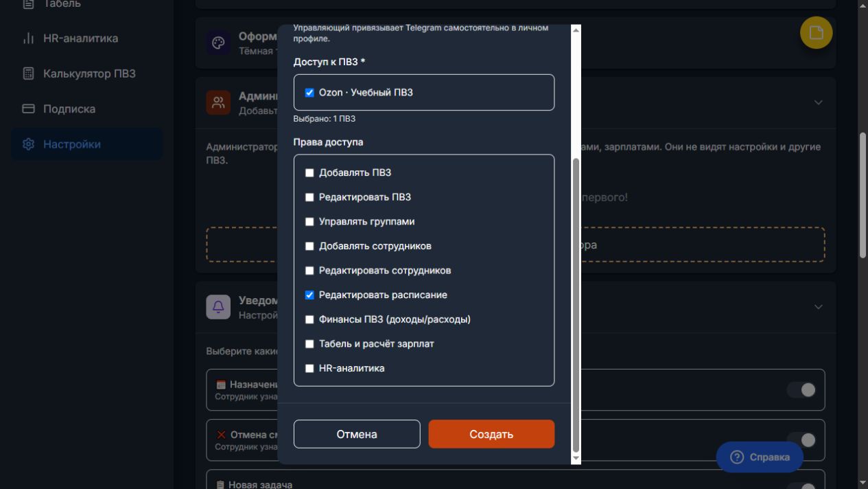Open Калькулятор ПВЗ in the sidebar

[86, 73]
